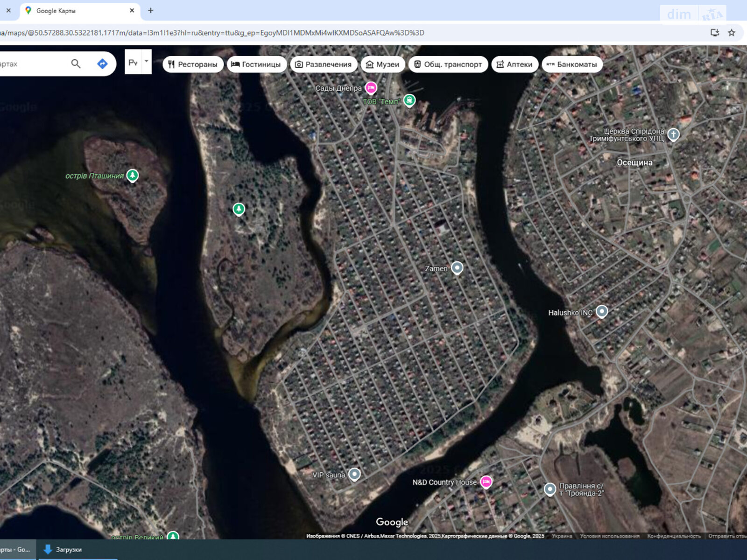The height and width of the screenshot is (560, 747).
Task: Bookmark this page with the star icon
Action: pos(732,33)
